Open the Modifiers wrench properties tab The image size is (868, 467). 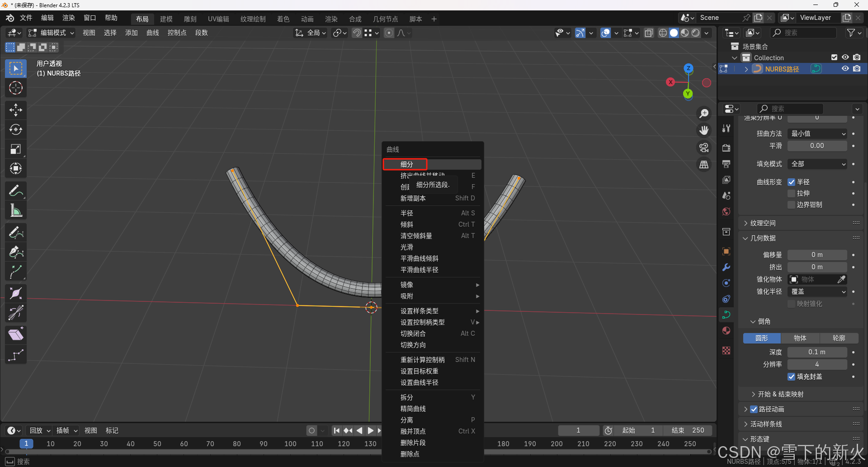click(x=726, y=267)
